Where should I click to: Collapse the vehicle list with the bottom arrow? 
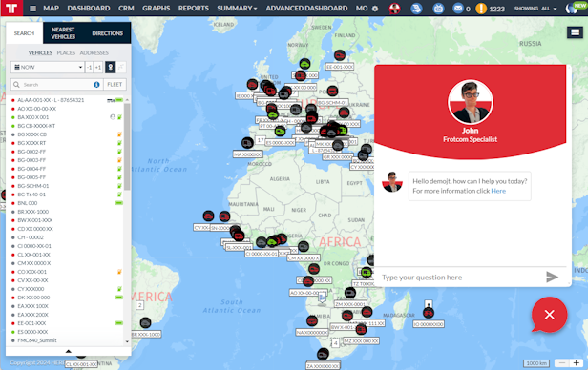pos(69,351)
